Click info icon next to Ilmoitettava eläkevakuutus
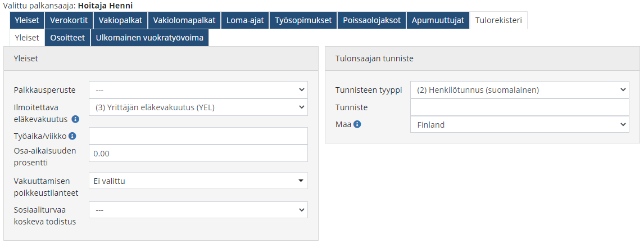Image resolution: width=644 pixels, height=243 pixels. (75, 119)
